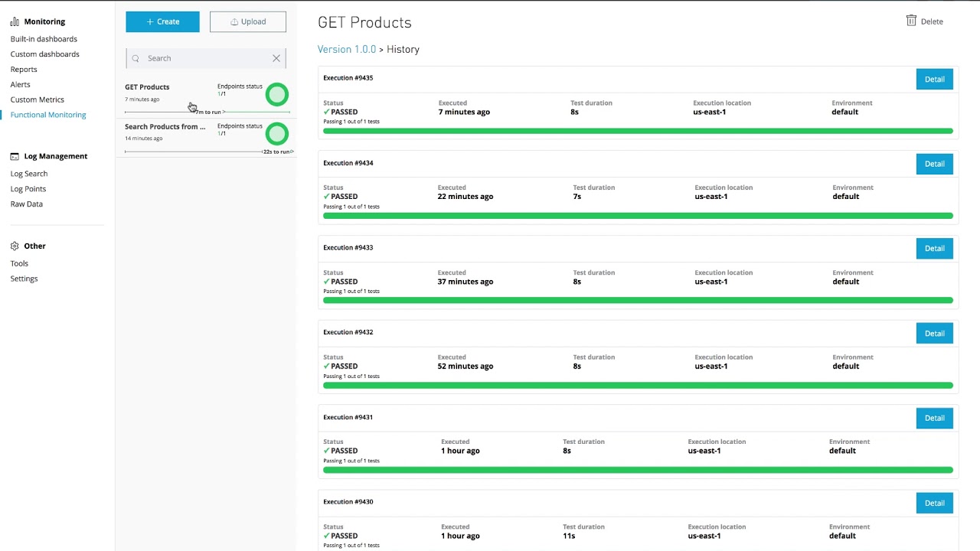The width and height of the screenshot is (980, 551).
Task: Clear the search field with the X
Action: point(276,58)
